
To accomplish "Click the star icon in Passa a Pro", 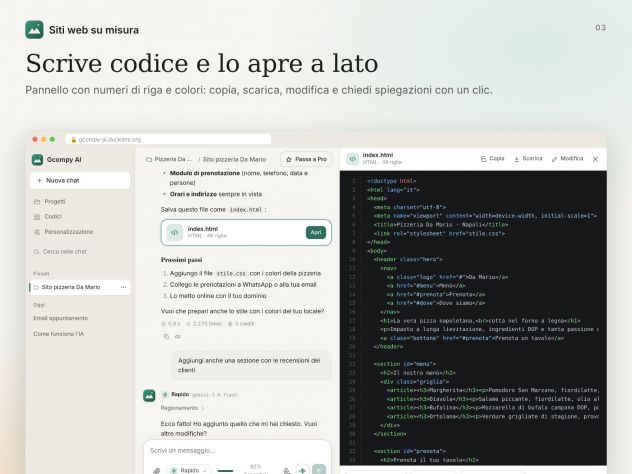I will (289, 160).
